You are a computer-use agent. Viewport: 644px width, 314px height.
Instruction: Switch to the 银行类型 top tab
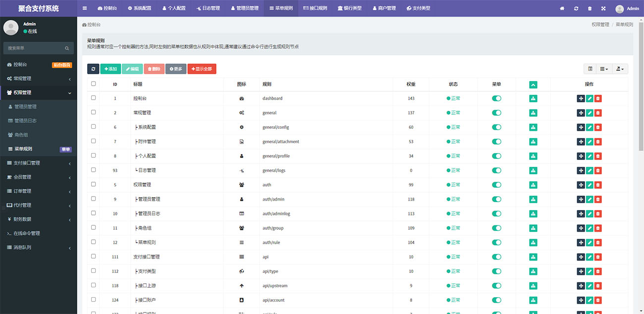pos(350,8)
